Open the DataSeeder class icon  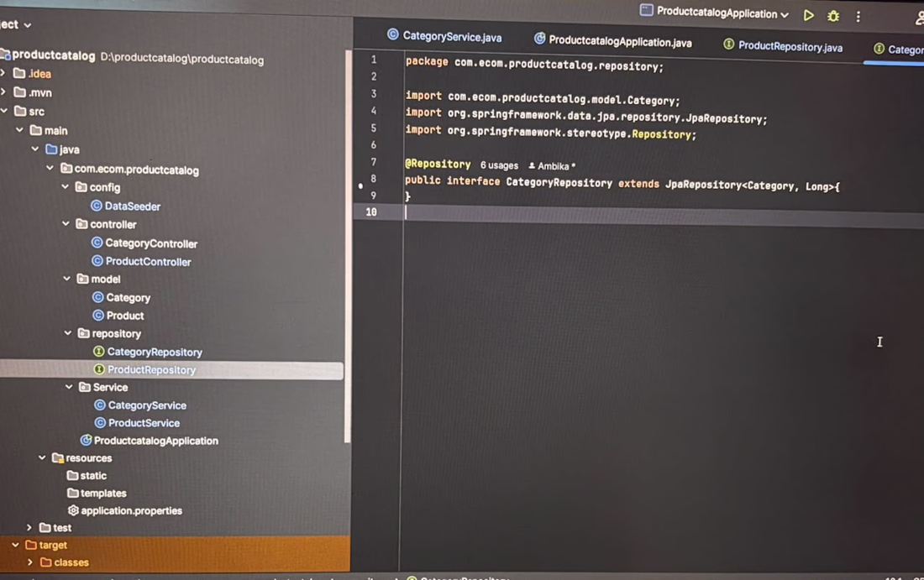point(97,206)
